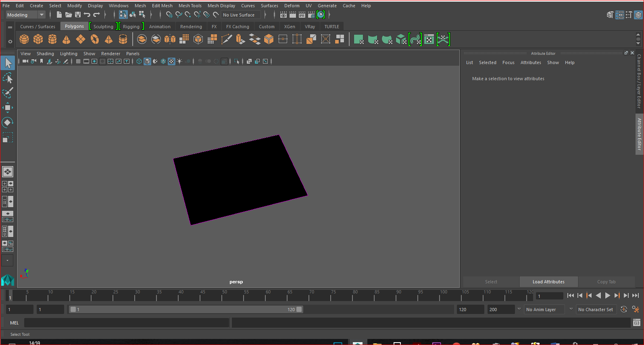Open the Script Editor icon

(636, 322)
